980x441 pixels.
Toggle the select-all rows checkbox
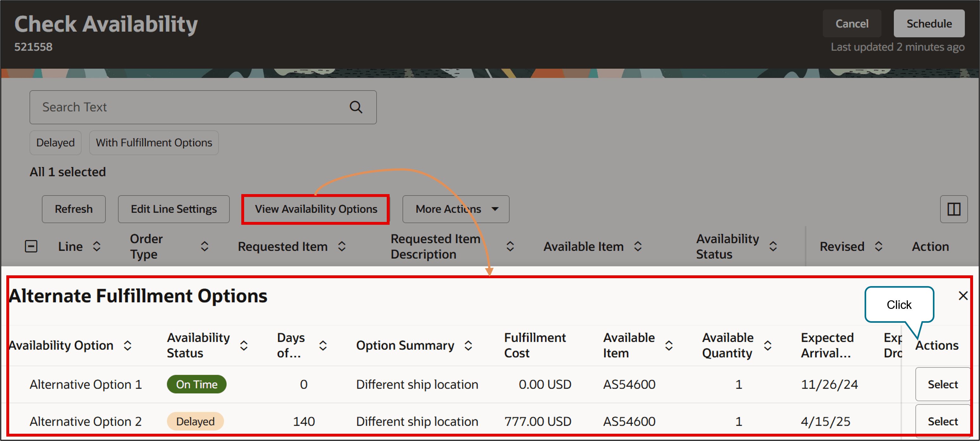coord(31,246)
